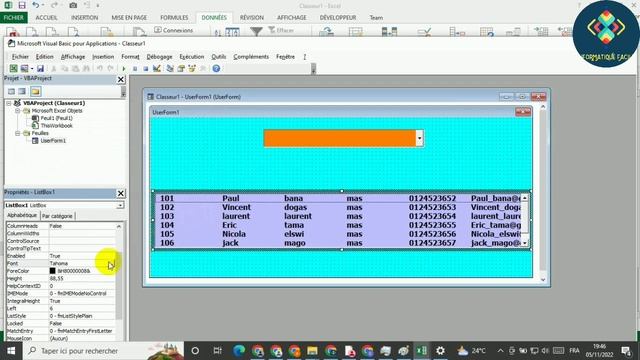Screen dimensions: 640x360
Task: Save the project with the floppy disk icon
Action: [40, 69]
